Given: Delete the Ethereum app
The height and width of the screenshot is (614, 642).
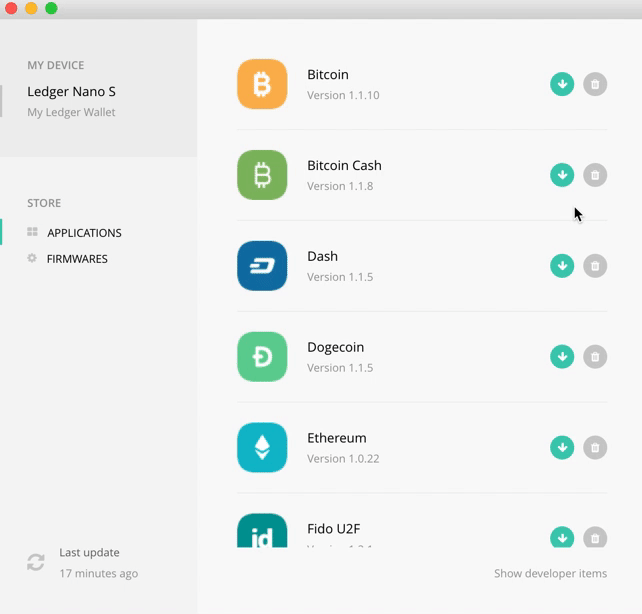Looking at the screenshot, I should 595,448.
